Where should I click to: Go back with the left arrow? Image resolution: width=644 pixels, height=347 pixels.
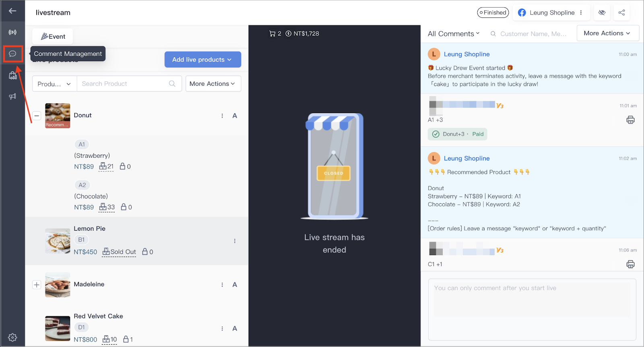tap(12, 11)
